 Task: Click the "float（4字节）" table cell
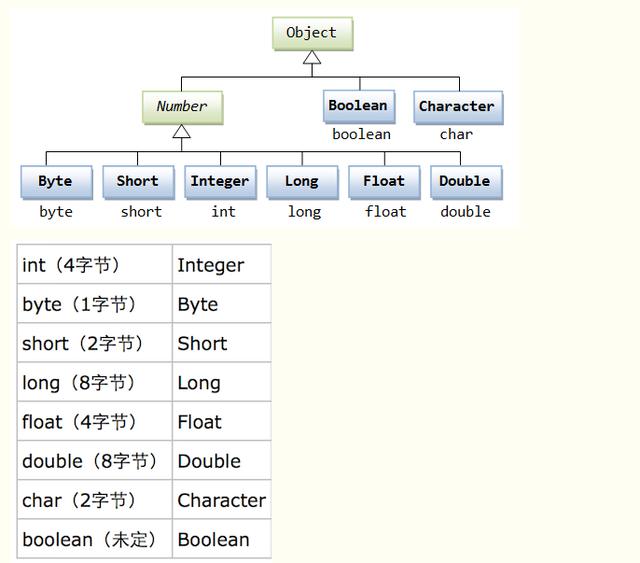(x=94, y=422)
